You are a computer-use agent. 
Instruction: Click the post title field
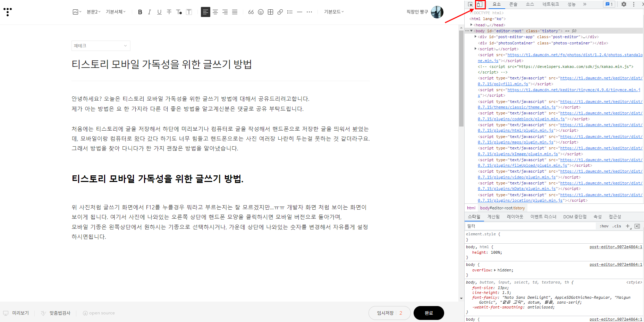(220, 64)
